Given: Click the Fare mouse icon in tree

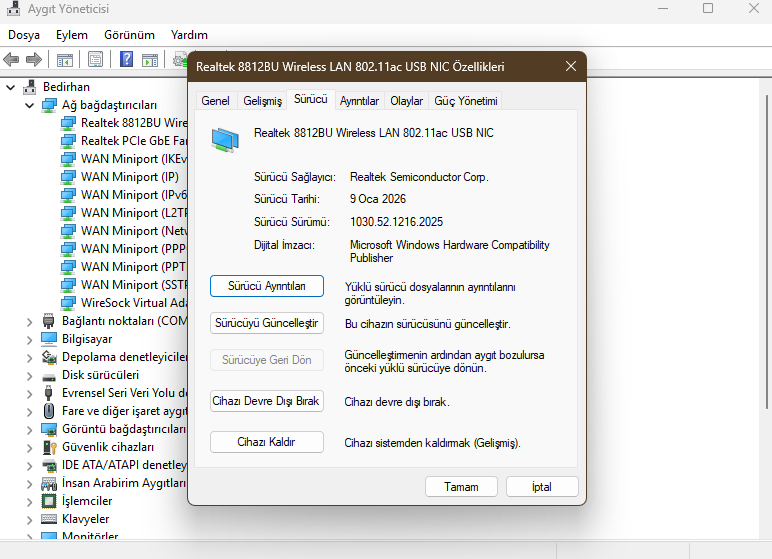Looking at the screenshot, I should (49, 411).
